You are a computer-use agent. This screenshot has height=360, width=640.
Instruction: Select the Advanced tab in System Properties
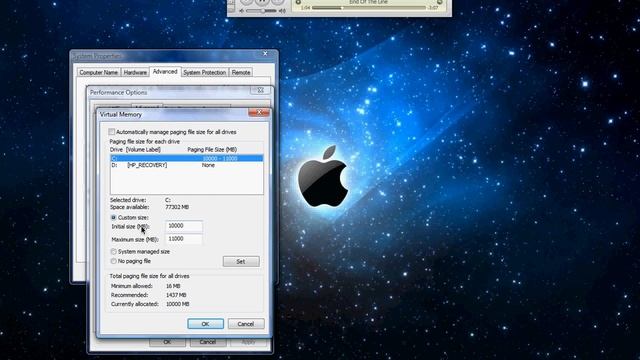(165, 71)
